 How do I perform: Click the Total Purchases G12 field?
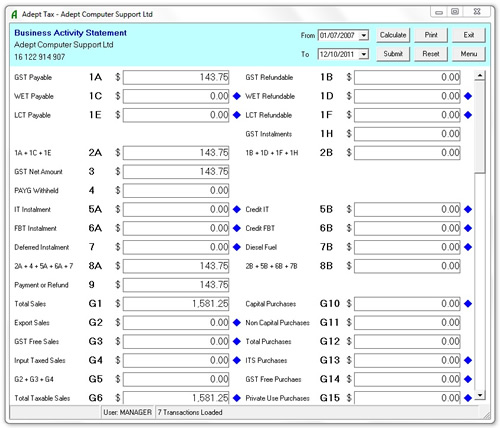coord(407,341)
